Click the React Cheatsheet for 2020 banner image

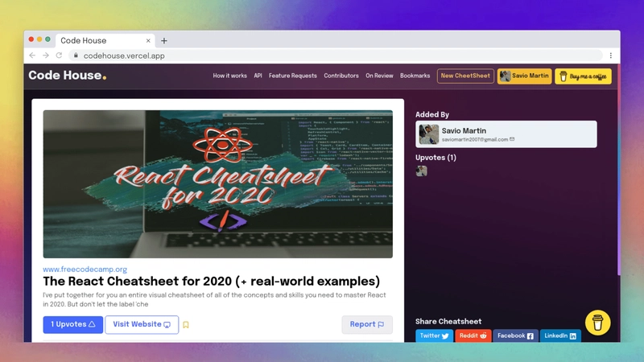point(217,184)
